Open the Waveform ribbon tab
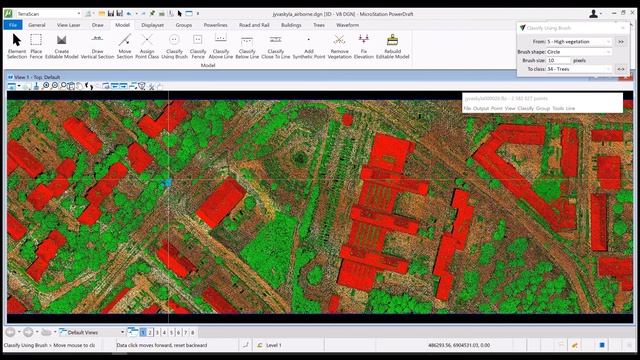Image resolution: width=640 pixels, height=360 pixels. 347,25
